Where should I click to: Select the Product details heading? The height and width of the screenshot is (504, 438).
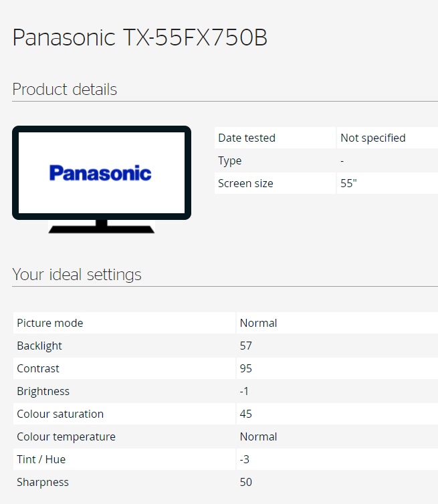65,90
